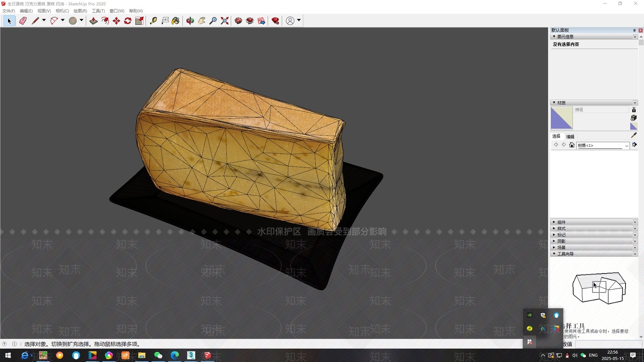Open the 帮助(H) menu
The image size is (644, 362).
pyautogui.click(x=136, y=11)
